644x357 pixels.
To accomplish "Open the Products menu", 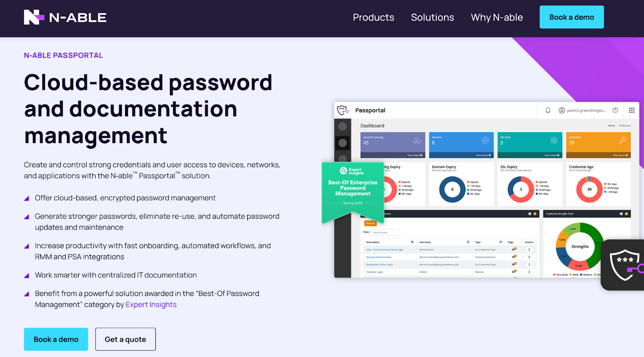I will (x=374, y=17).
